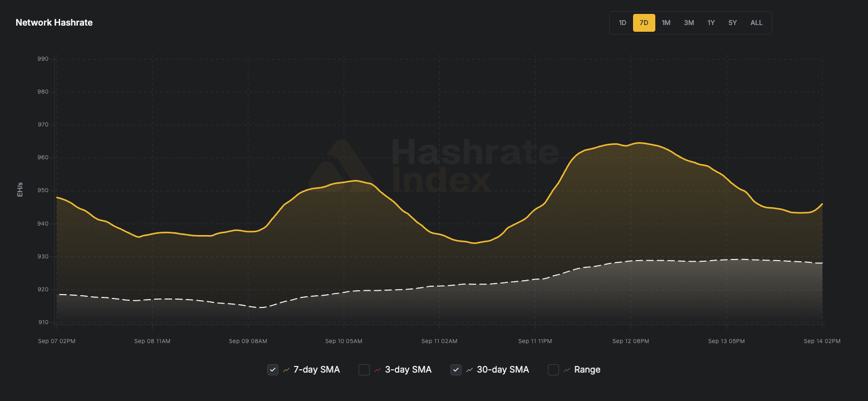The height and width of the screenshot is (401, 868).
Task: Click the Sep 08 11AM axis label
Action: click(153, 341)
